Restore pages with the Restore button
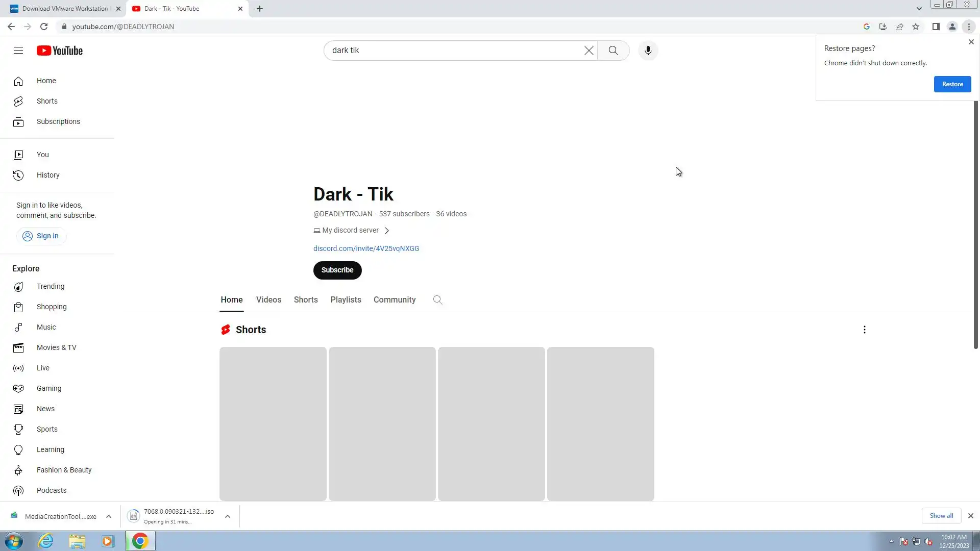The height and width of the screenshot is (551, 980). click(952, 84)
